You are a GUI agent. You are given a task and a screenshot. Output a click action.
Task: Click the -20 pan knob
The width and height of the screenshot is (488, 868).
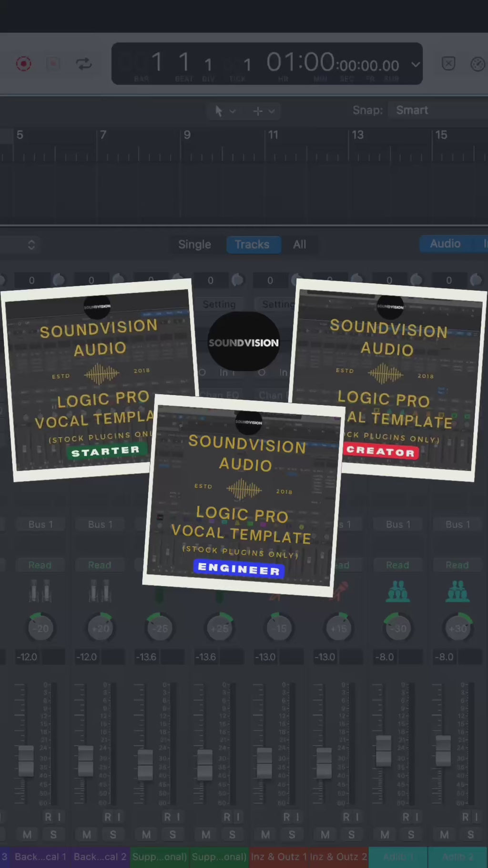click(41, 628)
